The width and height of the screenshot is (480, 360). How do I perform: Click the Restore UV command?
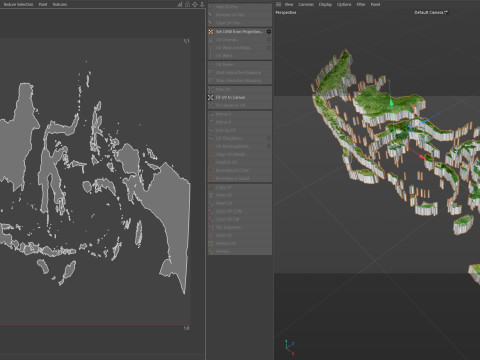[240, 243]
